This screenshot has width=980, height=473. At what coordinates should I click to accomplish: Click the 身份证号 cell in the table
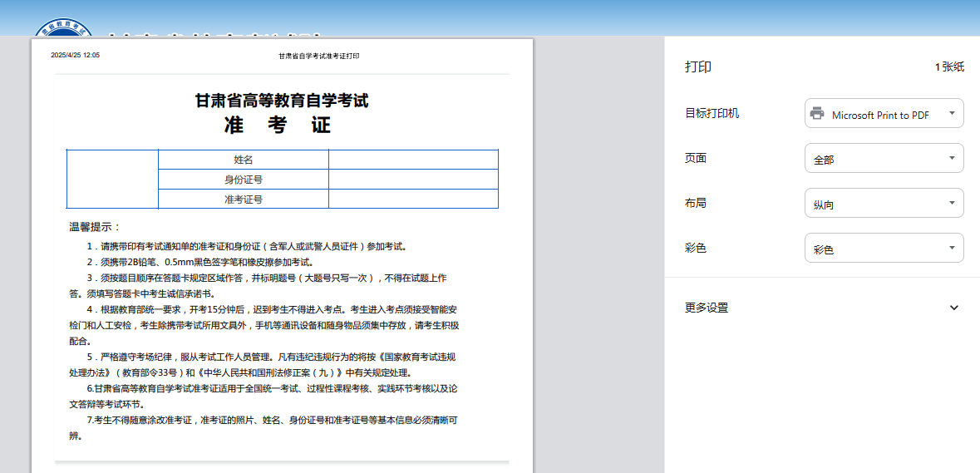click(244, 180)
